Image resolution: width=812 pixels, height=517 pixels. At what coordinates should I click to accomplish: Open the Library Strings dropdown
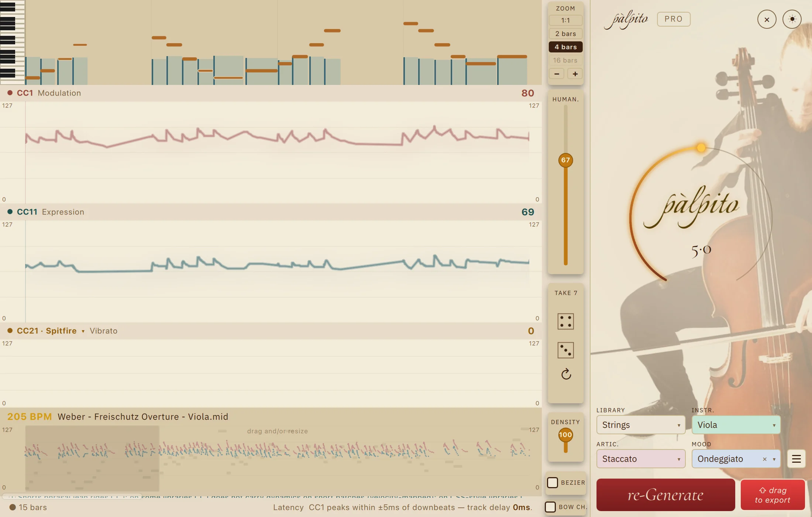pyautogui.click(x=641, y=425)
